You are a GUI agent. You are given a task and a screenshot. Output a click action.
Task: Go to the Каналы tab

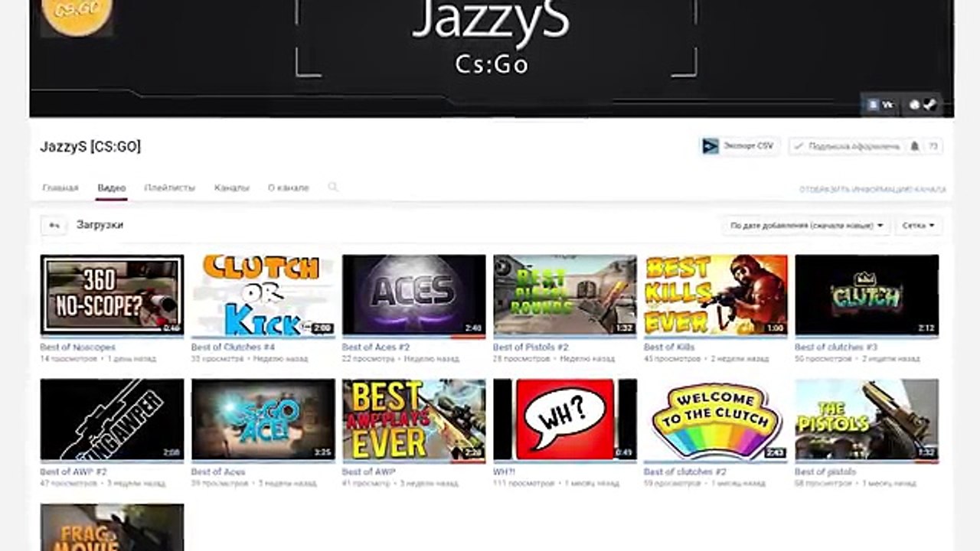click(x=232, y=187)
